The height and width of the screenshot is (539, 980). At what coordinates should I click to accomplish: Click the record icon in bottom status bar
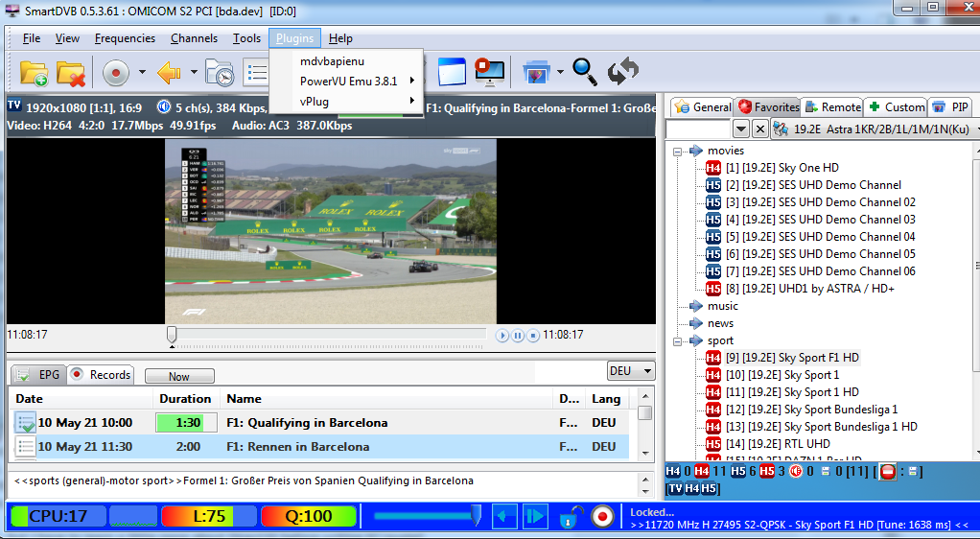pos(602,517)
